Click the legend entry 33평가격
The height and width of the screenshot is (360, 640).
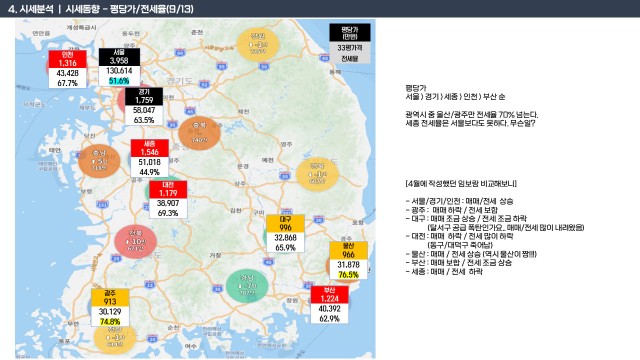click(350, 48)
